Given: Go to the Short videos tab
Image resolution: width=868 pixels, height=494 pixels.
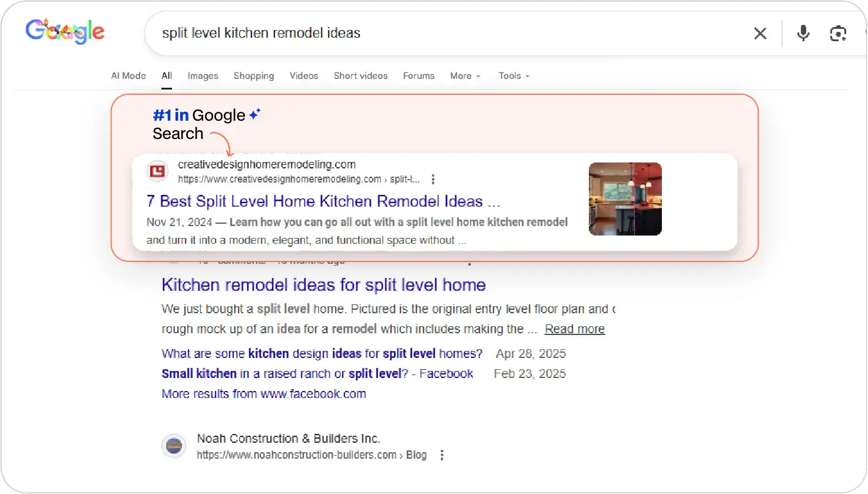Looking at the screenshot, I should 360,76.
